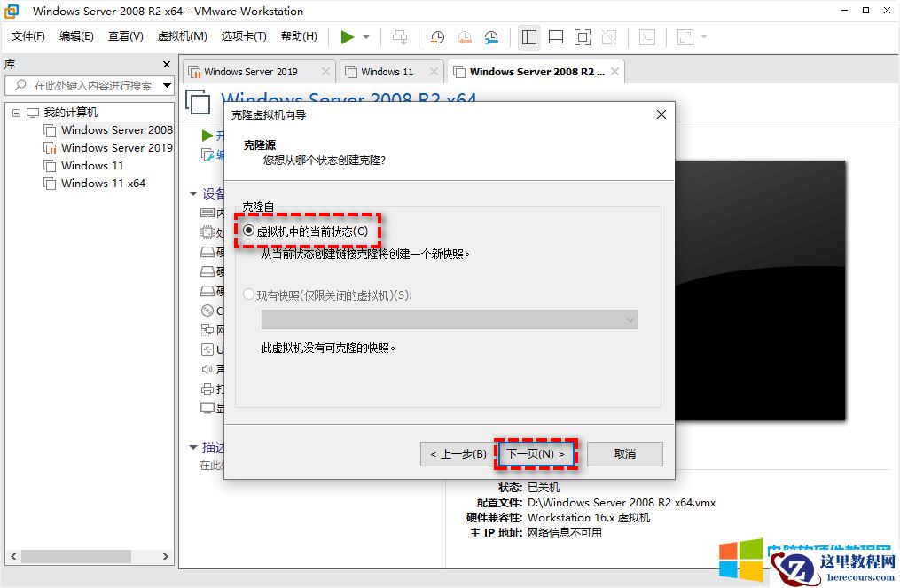Click library scrollbar right arrow
The height and width of the screenshot is (588, 900).
[166, 556]
